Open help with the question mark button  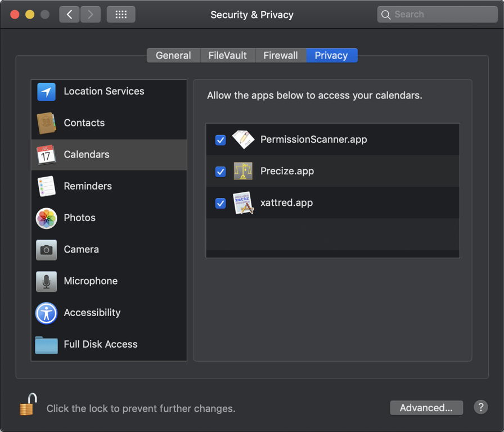[480, 407]
